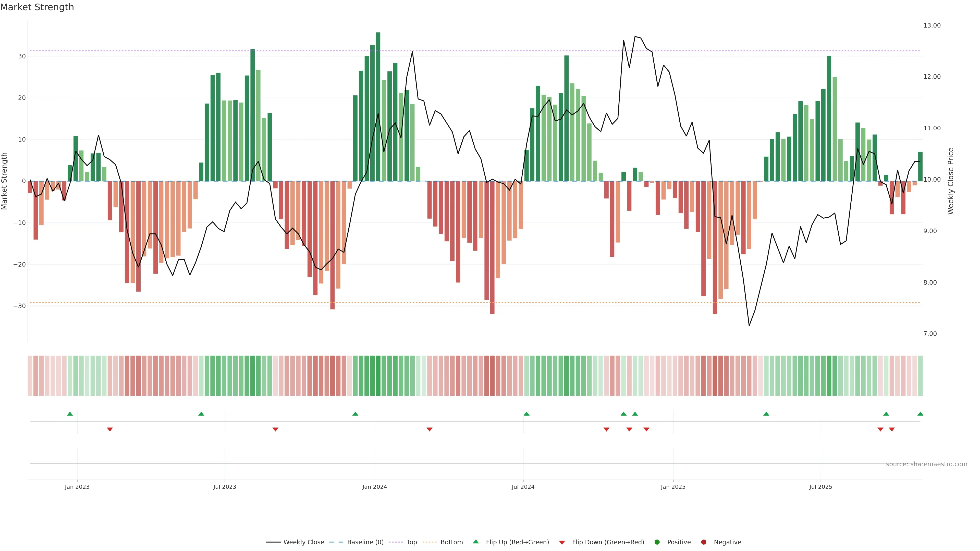Click Flip Up green triangle legend icon
This screenshot has width=980, height=551.
click(x=475, y=542)
